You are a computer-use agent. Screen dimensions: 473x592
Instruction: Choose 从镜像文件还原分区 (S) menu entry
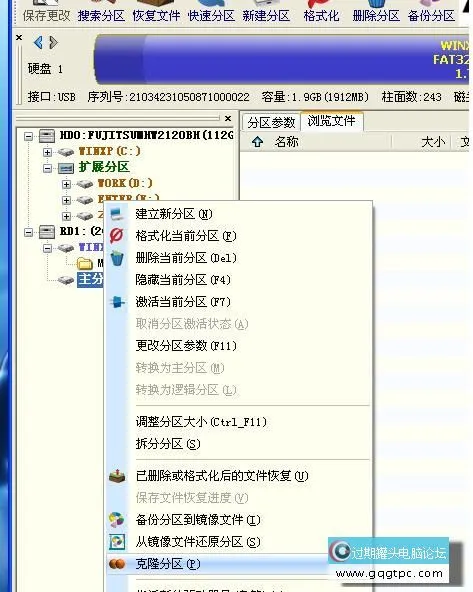tap(238, 542)
